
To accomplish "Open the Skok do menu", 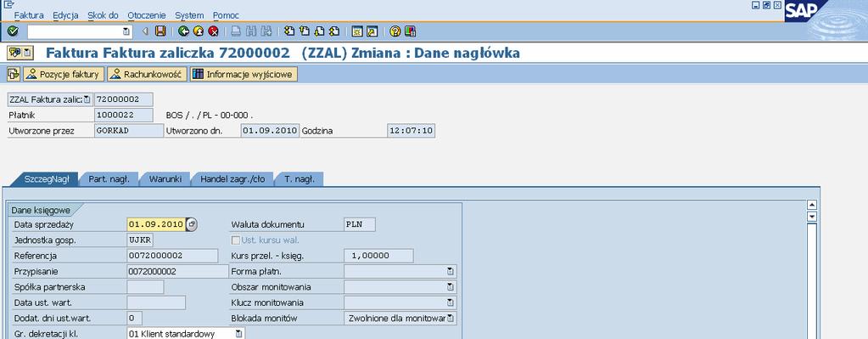I will click(103, 15).
